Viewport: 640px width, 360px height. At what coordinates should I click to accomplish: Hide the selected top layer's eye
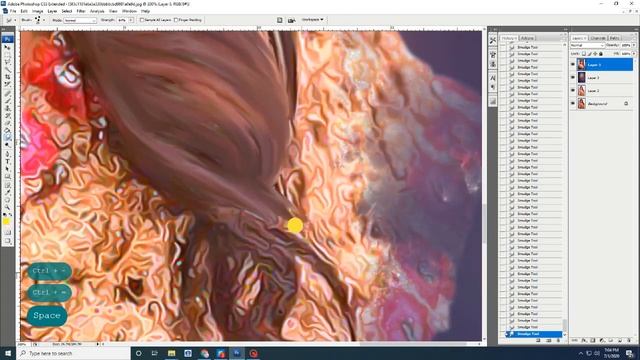click(x=573, y=64)
